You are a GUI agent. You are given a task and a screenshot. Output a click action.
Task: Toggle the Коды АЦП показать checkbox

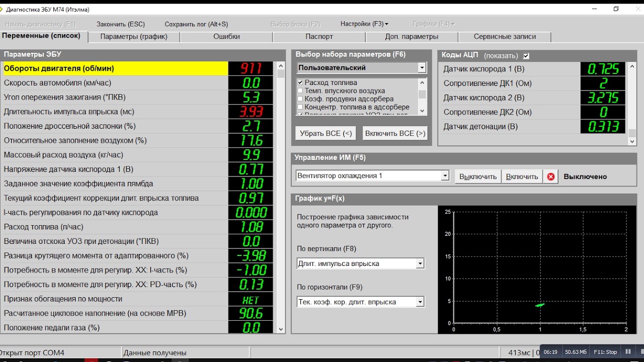[x=526, y=56]
